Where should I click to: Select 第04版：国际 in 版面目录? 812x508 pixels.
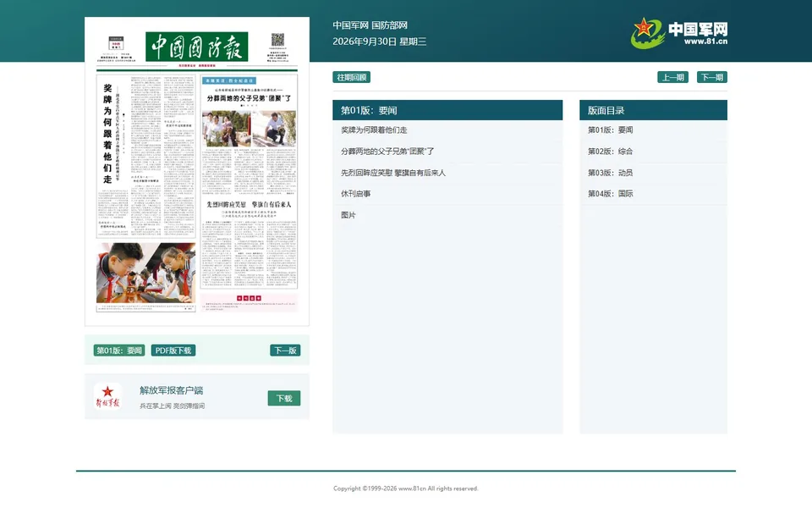point(610,193)
